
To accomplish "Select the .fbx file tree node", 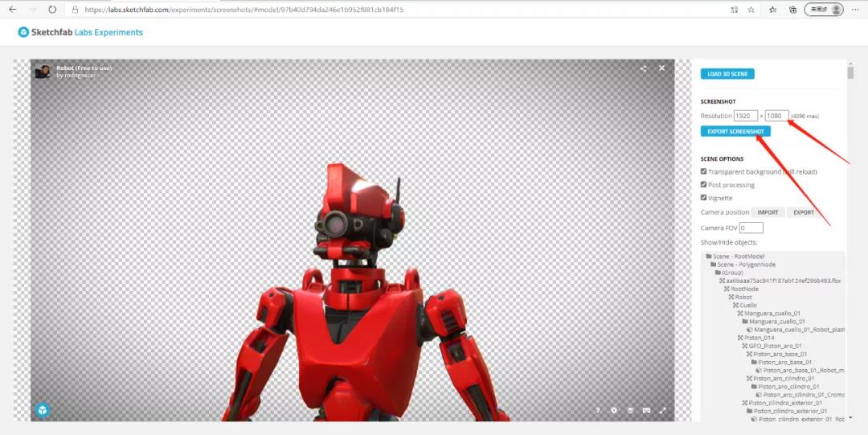I will pos(784,281).
